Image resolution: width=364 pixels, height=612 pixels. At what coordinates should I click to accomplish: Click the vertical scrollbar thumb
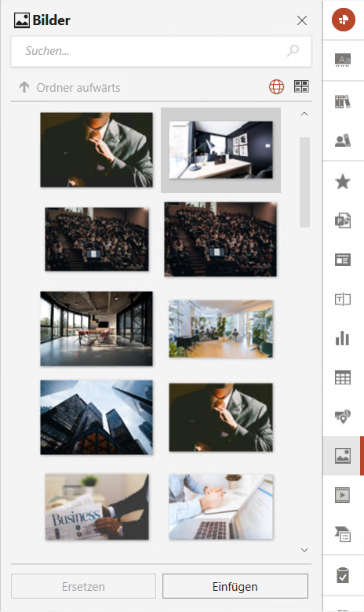point(304,182)
